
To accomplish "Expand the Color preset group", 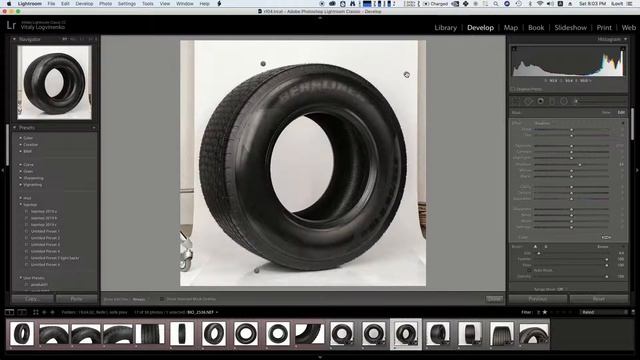I will (20, 138).
